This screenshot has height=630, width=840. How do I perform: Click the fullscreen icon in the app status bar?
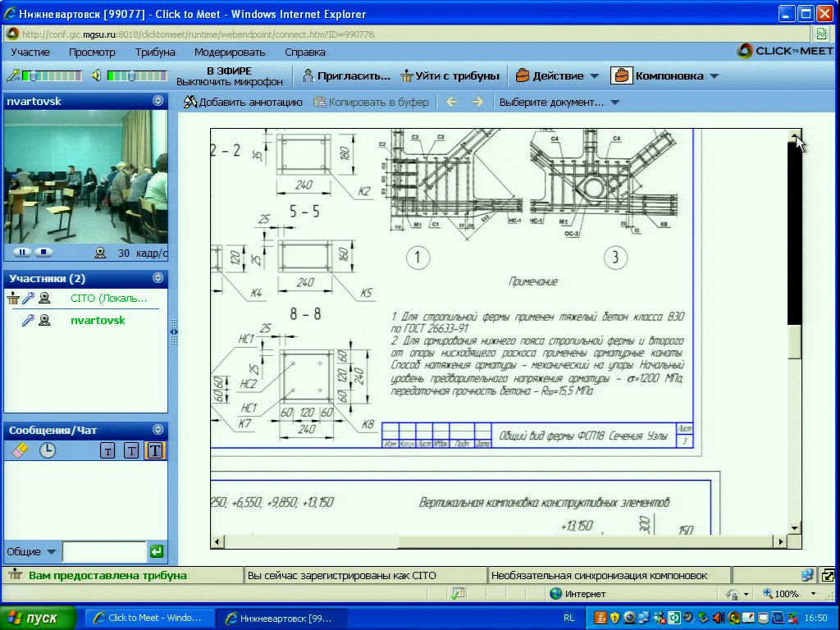(828, 575)
